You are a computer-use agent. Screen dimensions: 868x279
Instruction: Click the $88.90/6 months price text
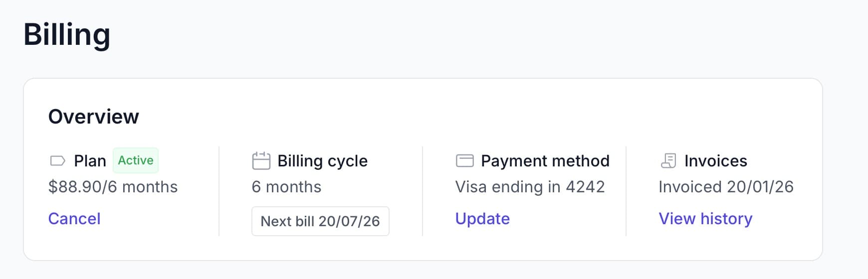pos(113,187)
